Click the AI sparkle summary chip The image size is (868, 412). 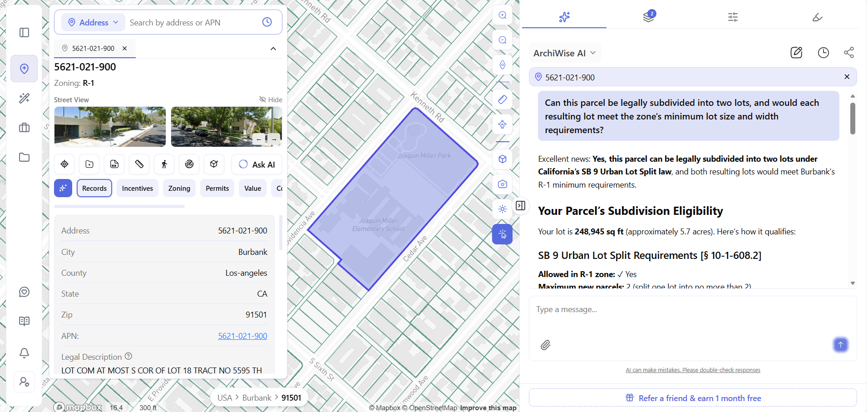click(x=63, y=188)
